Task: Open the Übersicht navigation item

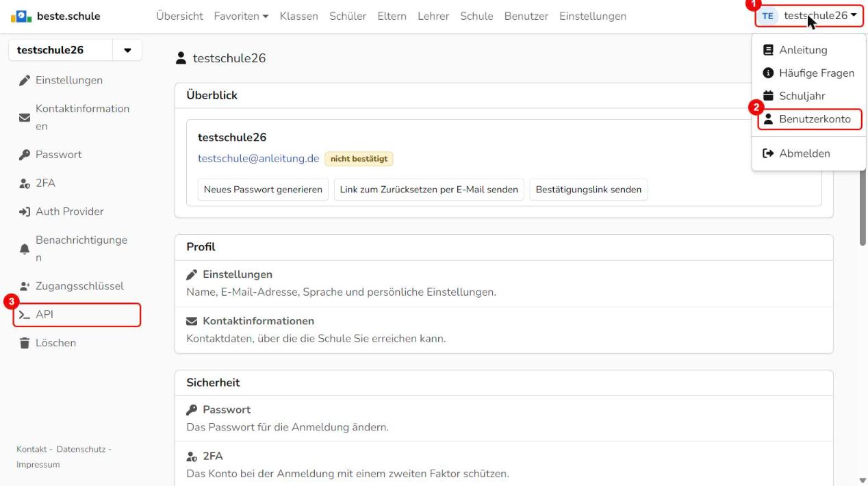Action: tap(179, 16)
